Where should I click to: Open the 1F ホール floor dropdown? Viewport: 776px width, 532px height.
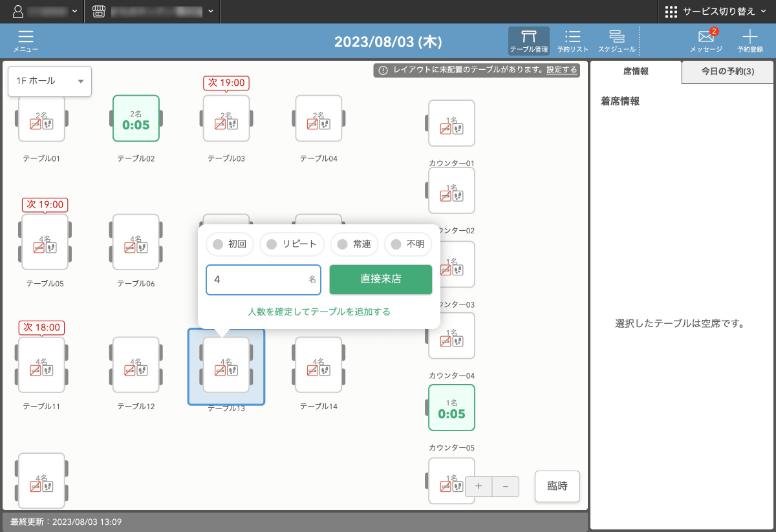[50, 81]
